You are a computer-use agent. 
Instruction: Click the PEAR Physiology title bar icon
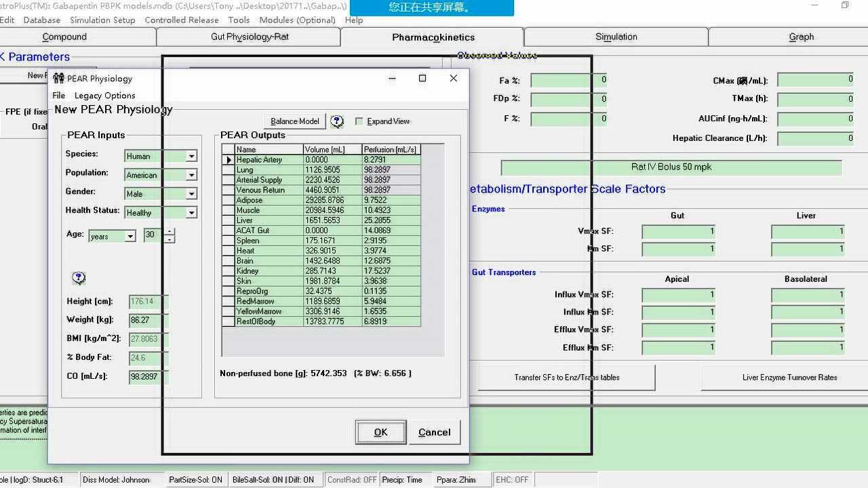coord(58,78)
